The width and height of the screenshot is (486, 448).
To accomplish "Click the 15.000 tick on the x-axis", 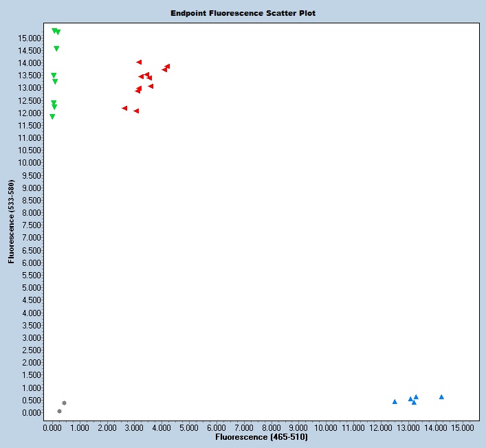I will (463, 427).
